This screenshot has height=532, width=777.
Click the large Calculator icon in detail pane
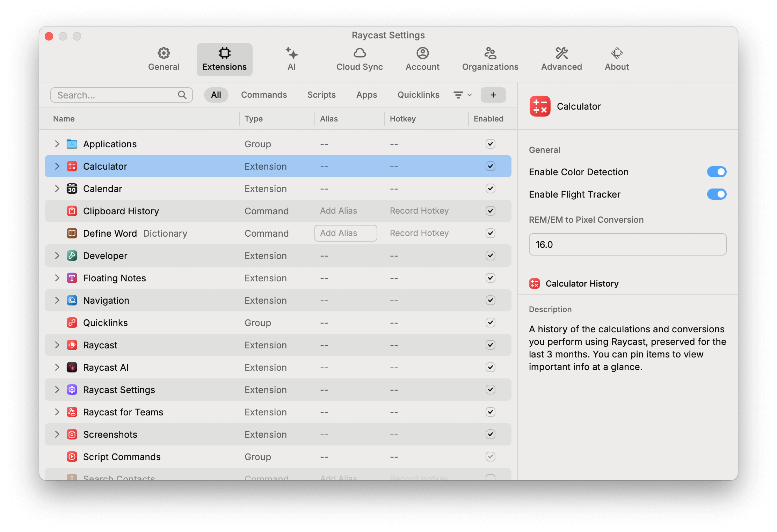coord(540,106)
